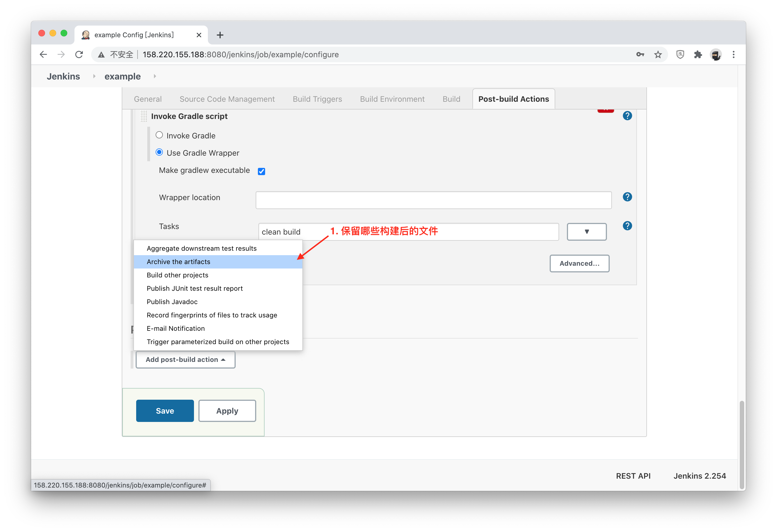Bookmark this page with the star icon
This screenshot has width=777, height=532.
point(658,54)
